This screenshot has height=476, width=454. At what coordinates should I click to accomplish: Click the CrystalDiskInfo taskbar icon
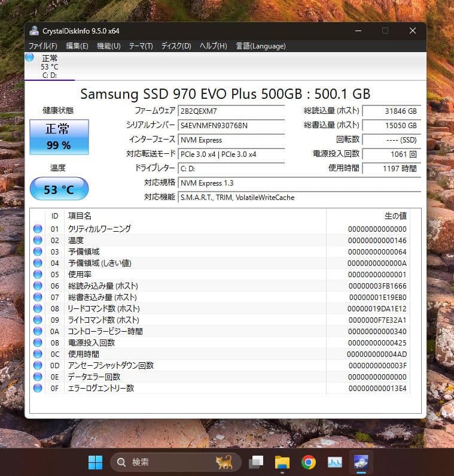[x=361, y=462]
